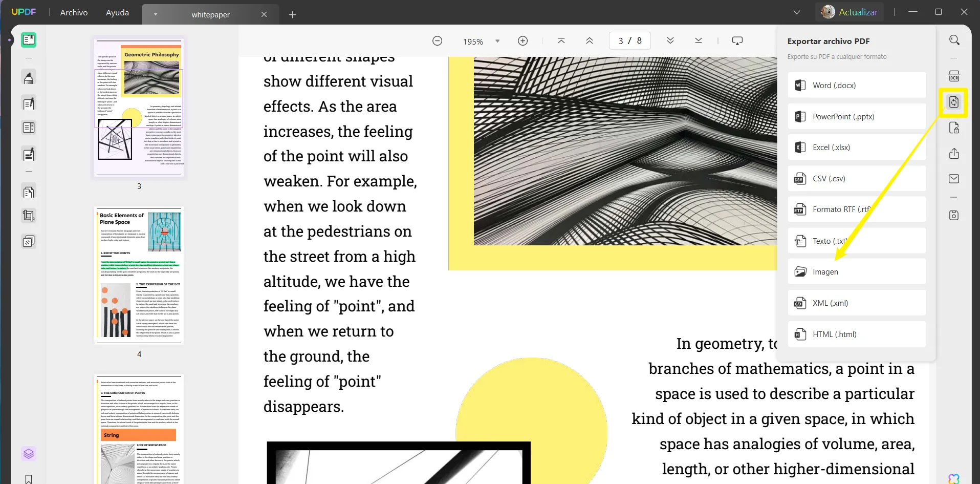Open the Batch process tool

coord(29,241)
